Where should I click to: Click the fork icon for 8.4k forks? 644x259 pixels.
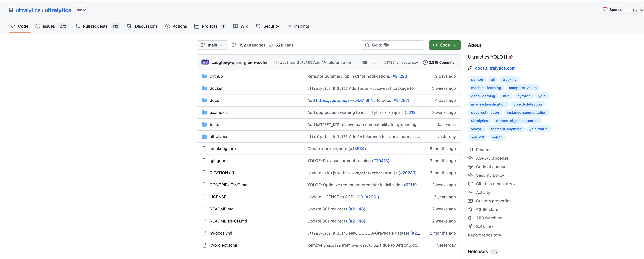[x=470, y=226]
